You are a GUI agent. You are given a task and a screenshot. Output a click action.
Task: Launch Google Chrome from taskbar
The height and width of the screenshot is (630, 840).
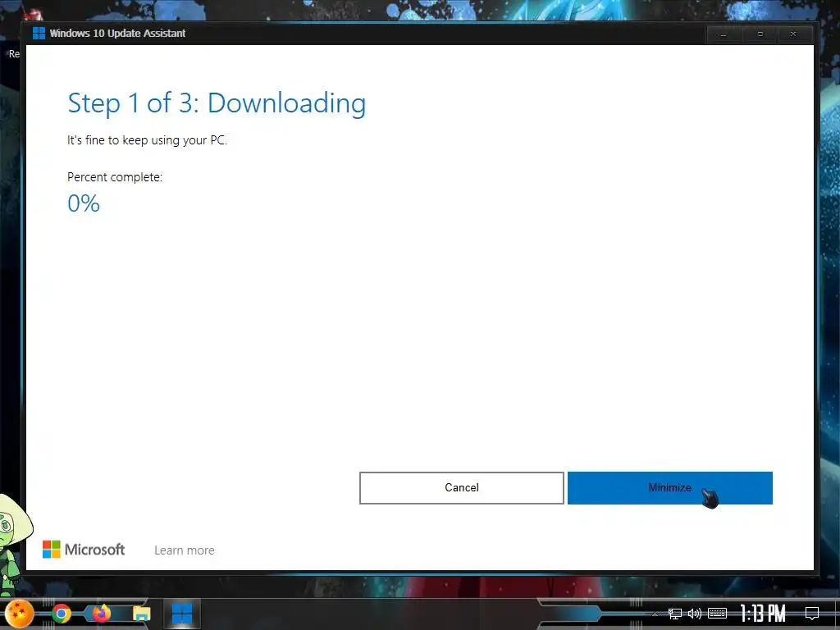click(x=62, y=614)
